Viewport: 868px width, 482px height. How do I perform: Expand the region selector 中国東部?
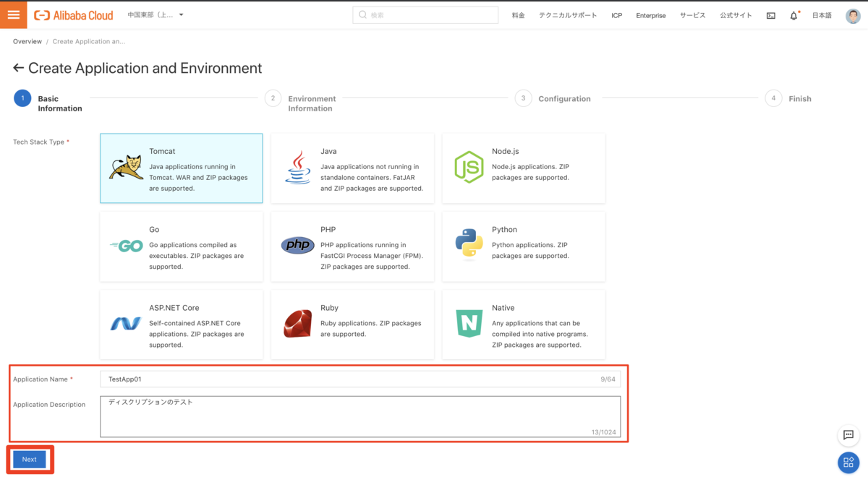coord(156,15)
